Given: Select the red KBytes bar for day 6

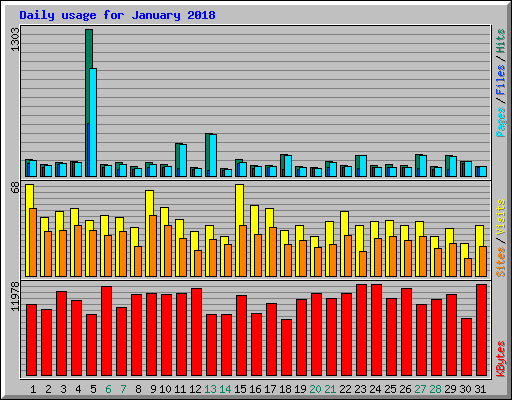Looking at the screenshot, I should [107, 331].
